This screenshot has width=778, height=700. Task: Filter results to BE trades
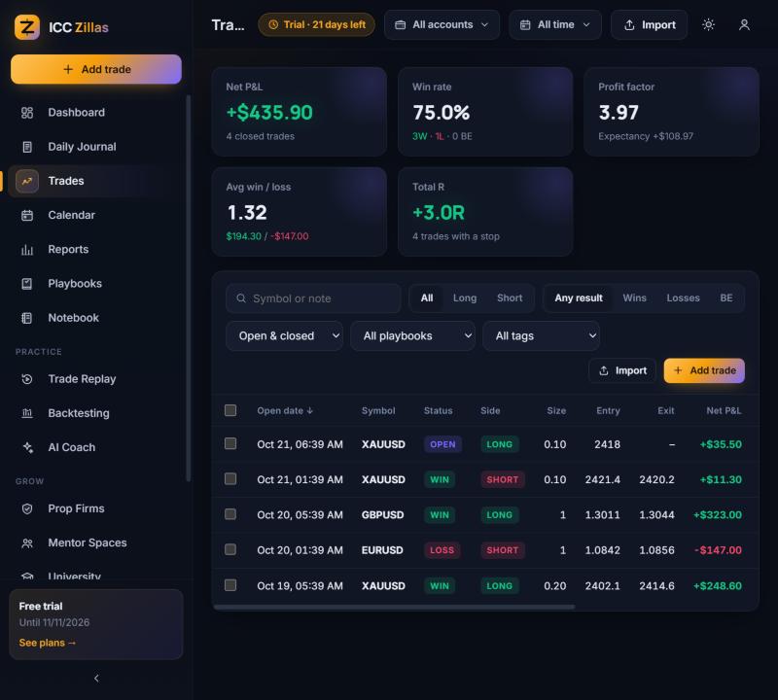click(725, 298)
